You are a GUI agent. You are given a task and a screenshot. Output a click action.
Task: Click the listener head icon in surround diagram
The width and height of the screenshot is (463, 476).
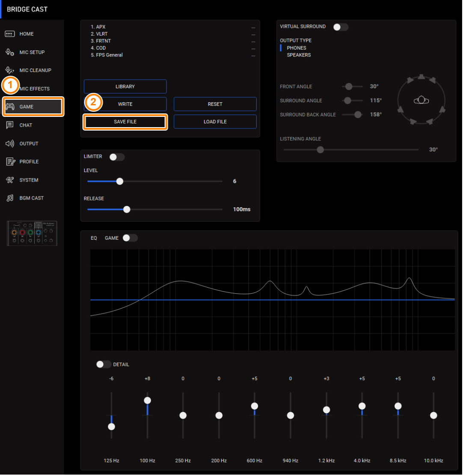click(421, 100)
